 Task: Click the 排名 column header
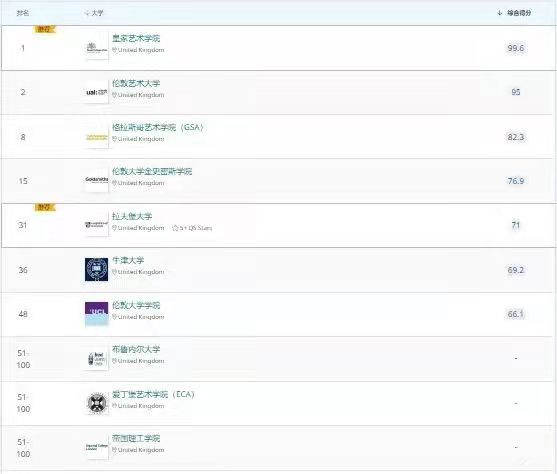[x=23, y=13]
